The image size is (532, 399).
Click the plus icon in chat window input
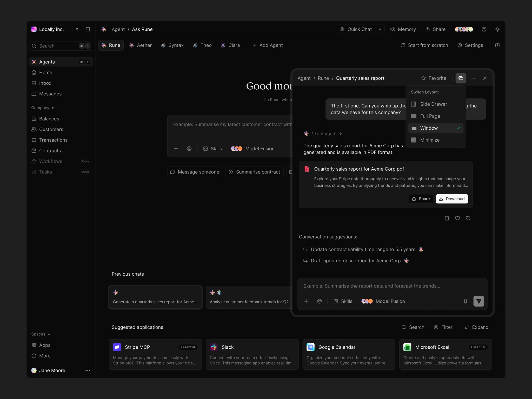coord(306,301)
